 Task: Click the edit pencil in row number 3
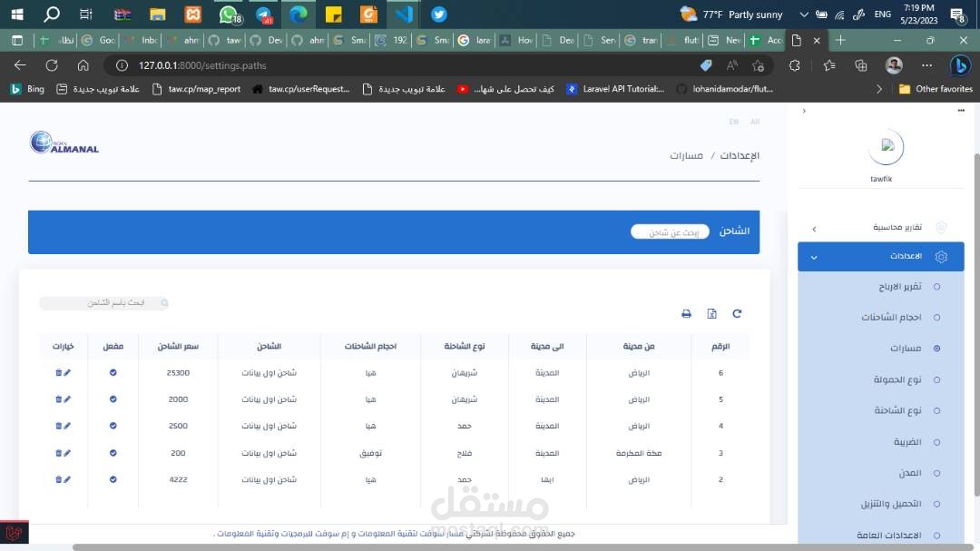(67, 453)
